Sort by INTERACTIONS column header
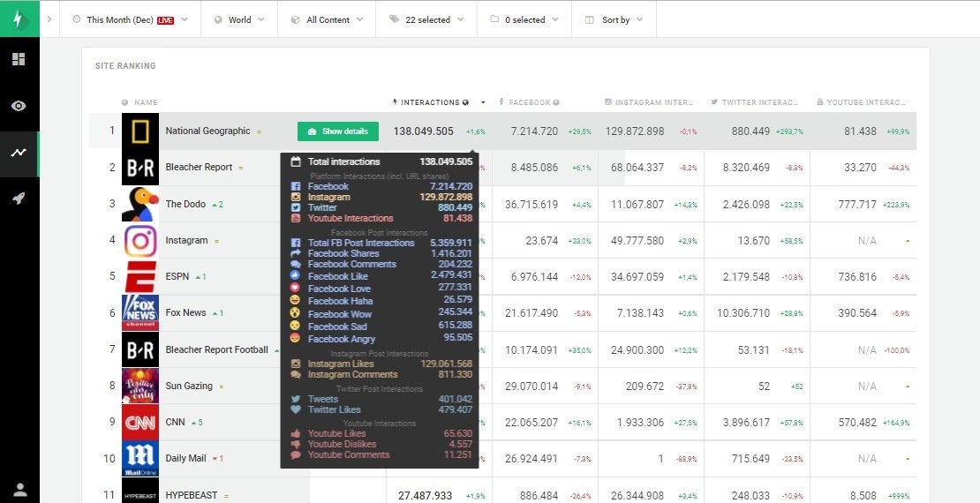The width and height of the screenshot is (980, 503). [431, 102]
